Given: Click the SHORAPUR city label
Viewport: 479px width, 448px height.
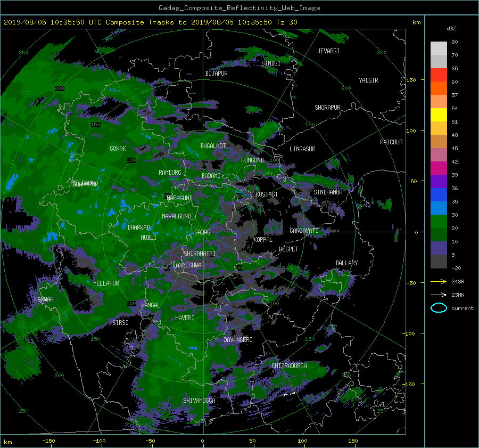Looking at the screenshot, I should [x=327, y=108].
